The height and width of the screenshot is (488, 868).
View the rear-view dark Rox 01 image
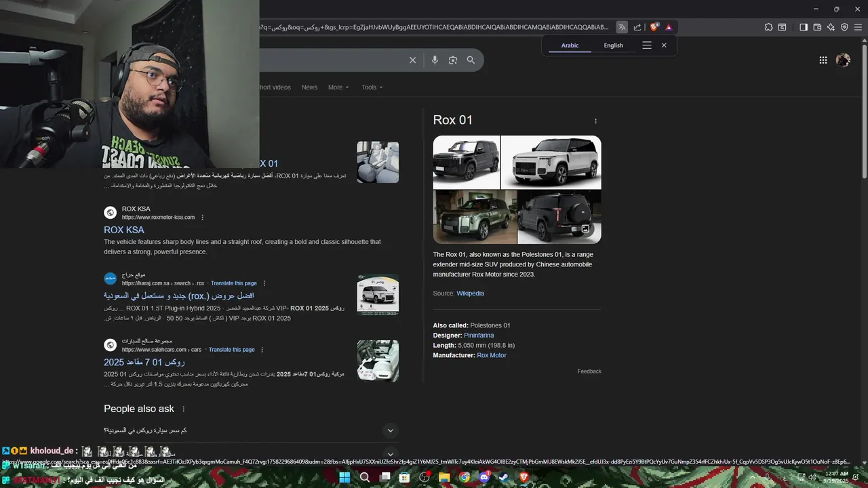click(x=559, y=217)
